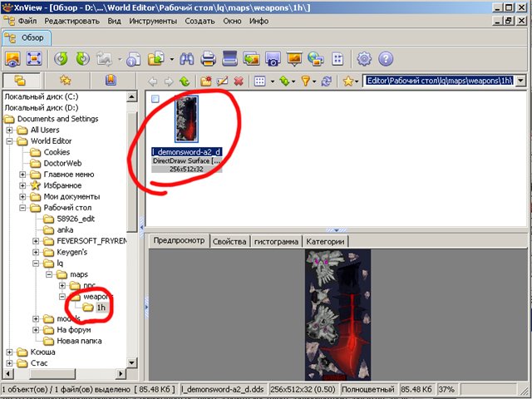Expand the Главное меню folder
The width and height of the screenshot is (532, 399).
(22, 175)
